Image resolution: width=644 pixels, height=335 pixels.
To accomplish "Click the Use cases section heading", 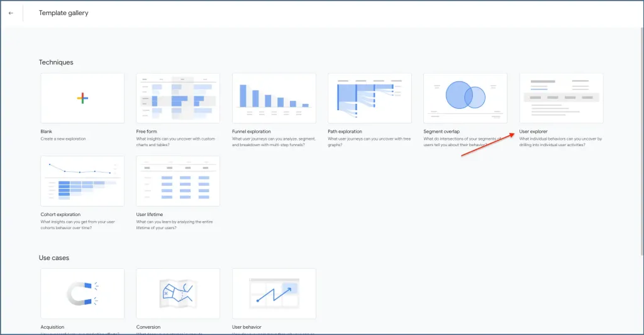I will [54, 258].
